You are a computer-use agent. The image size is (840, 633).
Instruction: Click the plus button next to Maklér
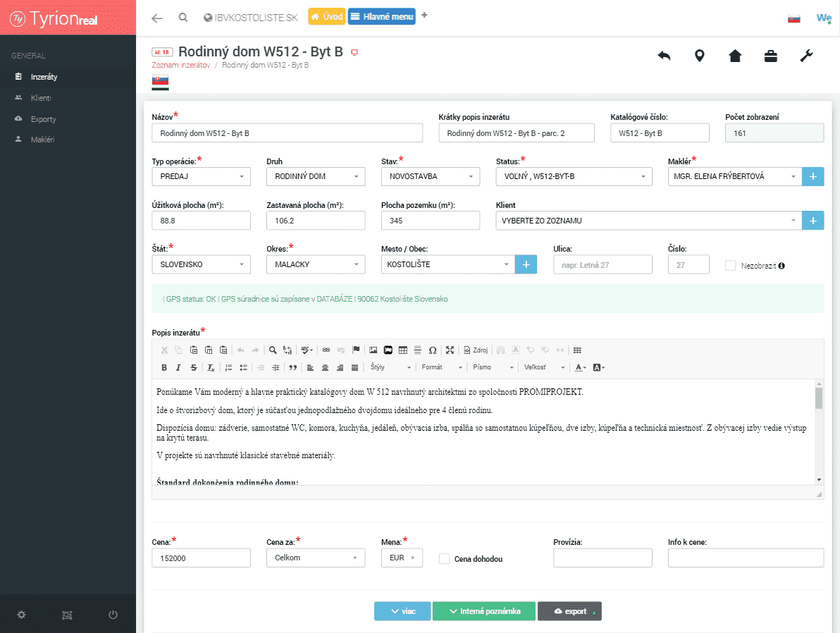tap(813, 176)
